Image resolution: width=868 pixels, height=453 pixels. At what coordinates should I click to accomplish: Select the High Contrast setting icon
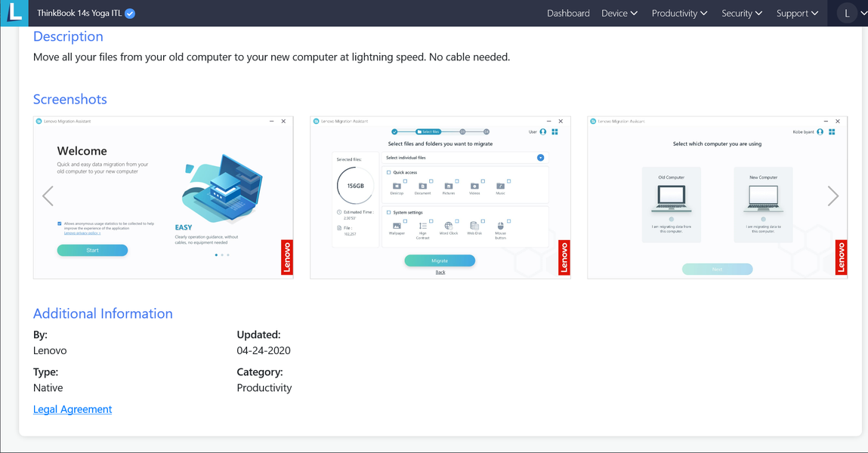click(x=423, y=226)
